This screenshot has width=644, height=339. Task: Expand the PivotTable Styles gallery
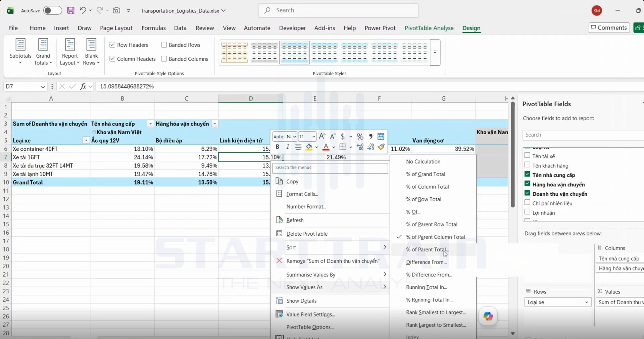(435, 52)
